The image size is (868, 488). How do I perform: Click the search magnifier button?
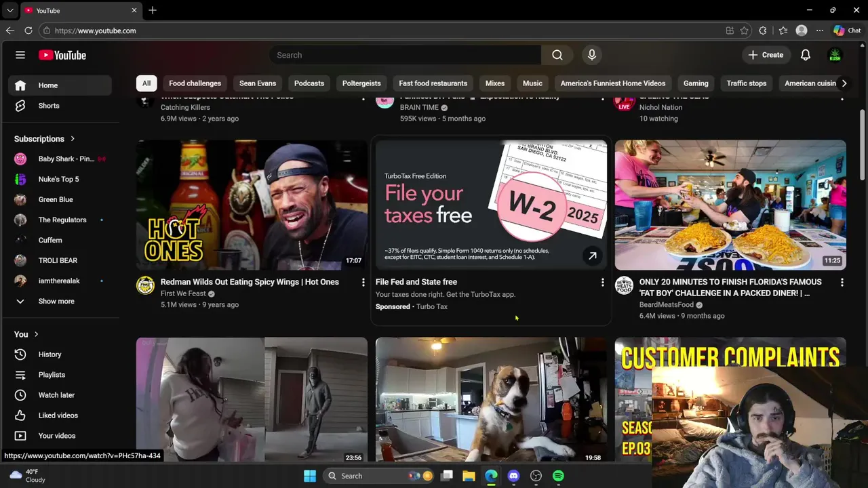pyautogui.click(x=557, y=55)
